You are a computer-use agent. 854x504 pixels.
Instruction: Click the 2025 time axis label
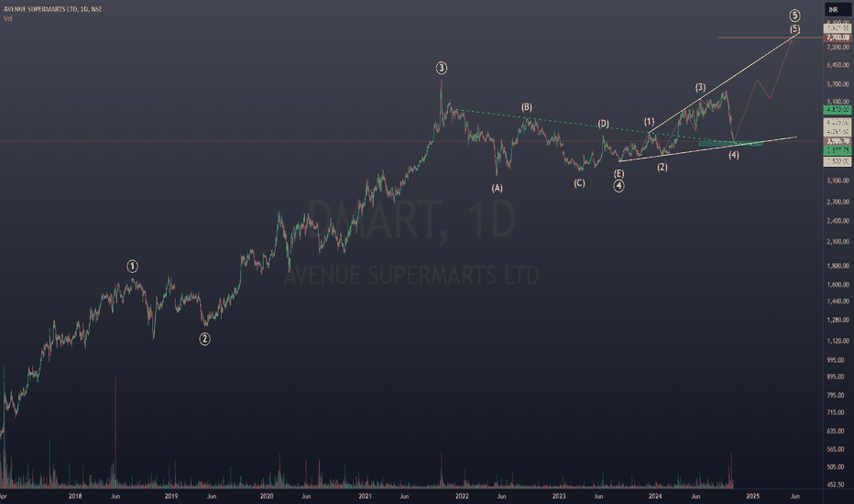click(752, 497)
